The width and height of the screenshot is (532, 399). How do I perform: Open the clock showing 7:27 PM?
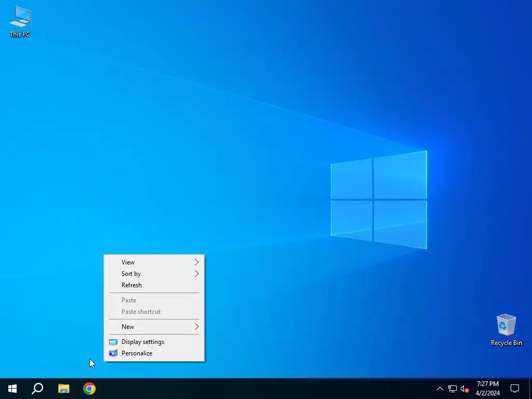487,389
